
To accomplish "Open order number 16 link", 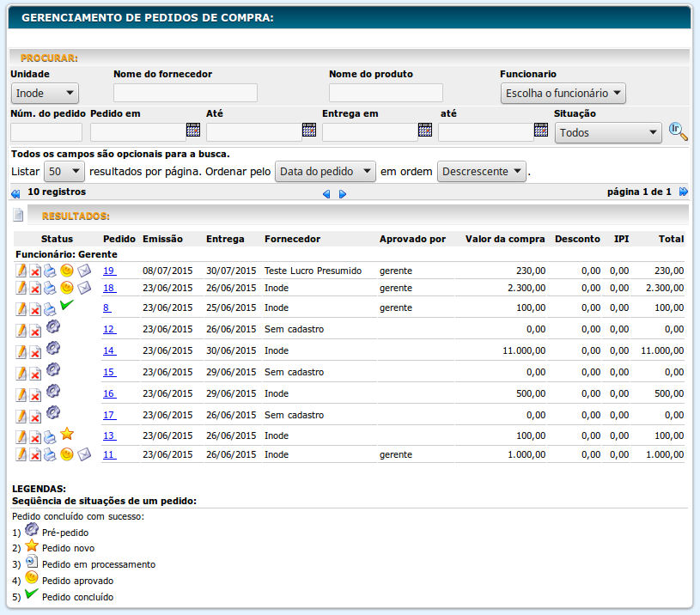I will [x=108, y=393].
